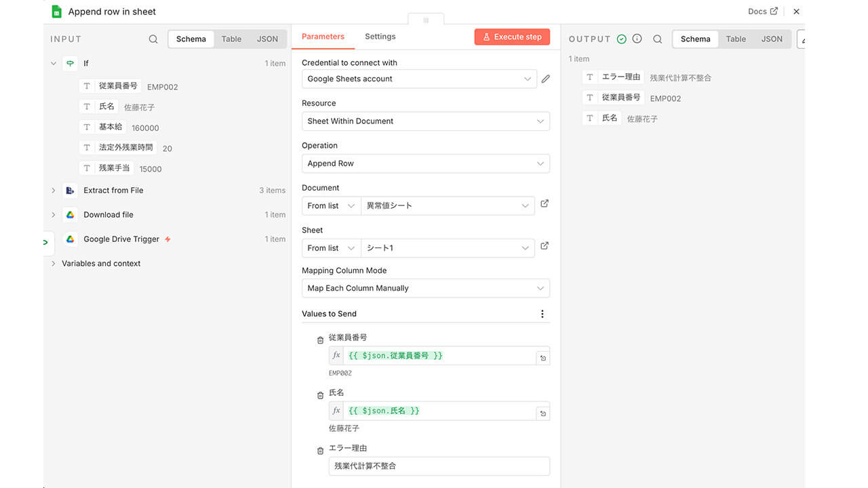Switch input view to JSON

coord(267,39)
